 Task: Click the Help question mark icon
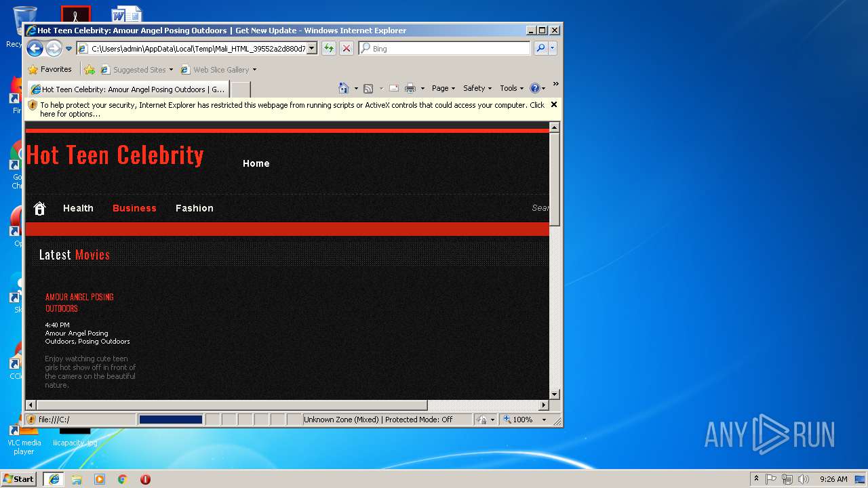tap(534, 88)
